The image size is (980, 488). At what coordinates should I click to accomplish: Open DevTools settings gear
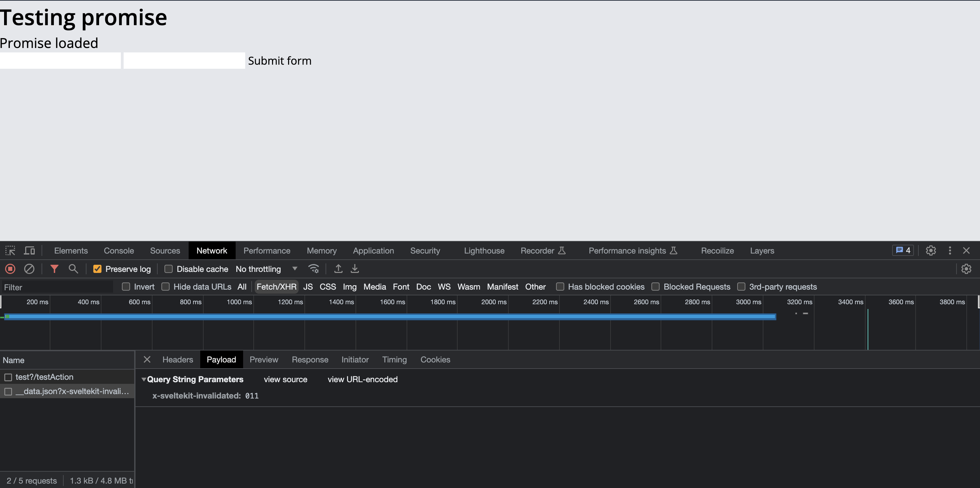tap(930, 250)
